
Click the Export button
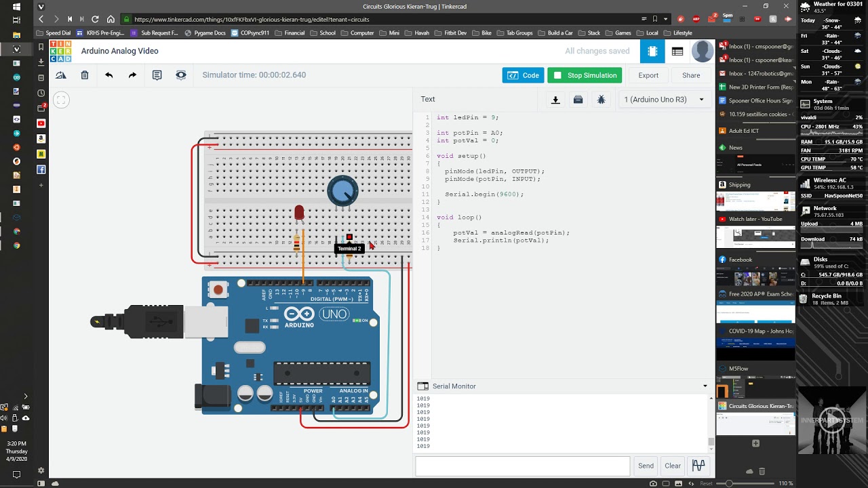coord(648,75)
